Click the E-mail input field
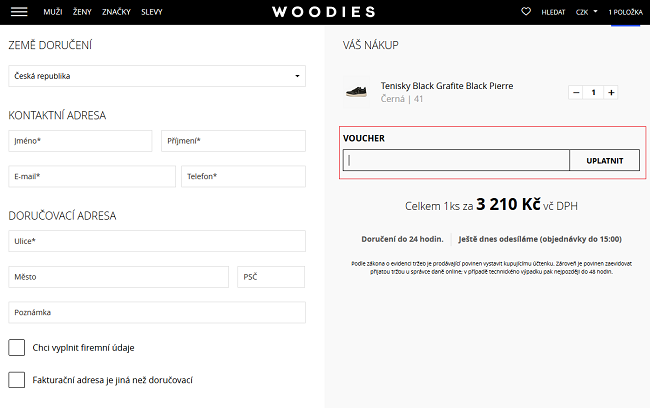 tap(91, 176)
